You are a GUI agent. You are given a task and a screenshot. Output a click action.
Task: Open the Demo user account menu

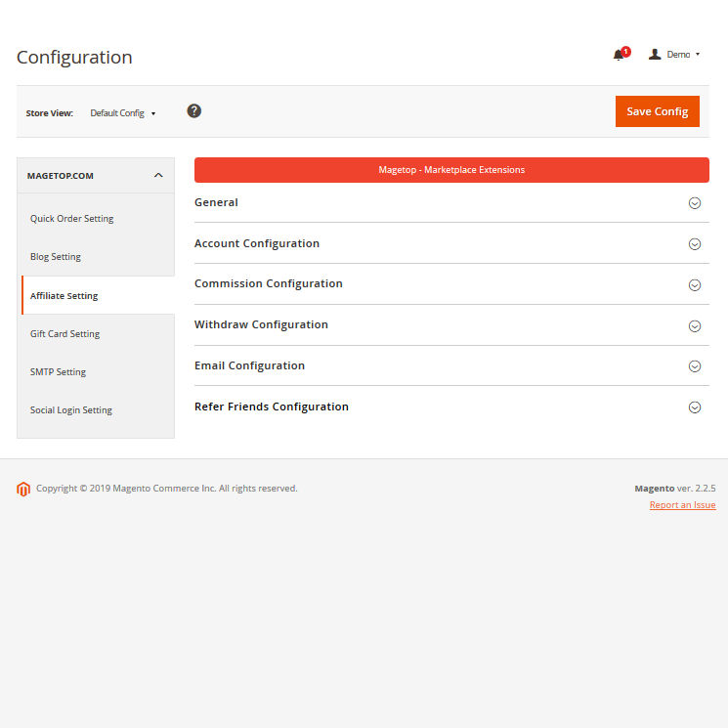click(x=676, y=55)
